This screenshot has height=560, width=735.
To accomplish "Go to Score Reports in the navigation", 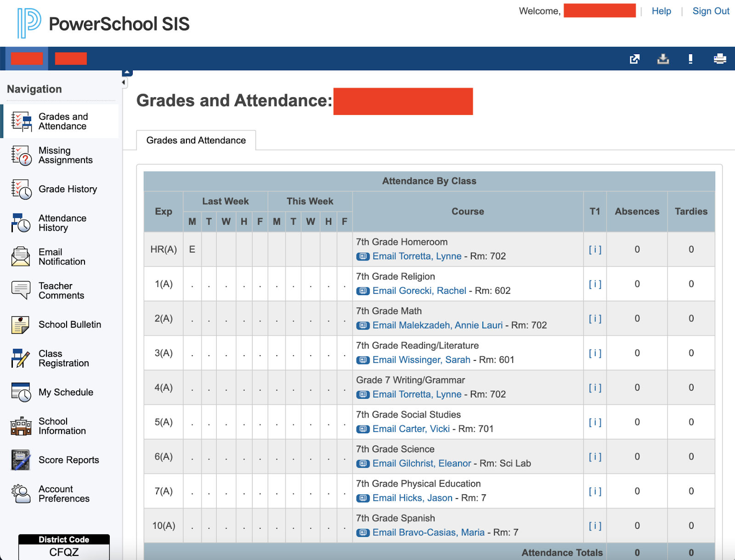I will click(x=69, y=460).
